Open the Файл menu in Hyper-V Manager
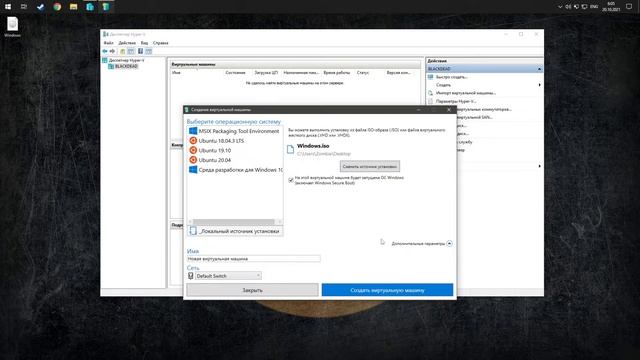The width and height of the screenshot is (640, 360). click(x=109, y=43)
